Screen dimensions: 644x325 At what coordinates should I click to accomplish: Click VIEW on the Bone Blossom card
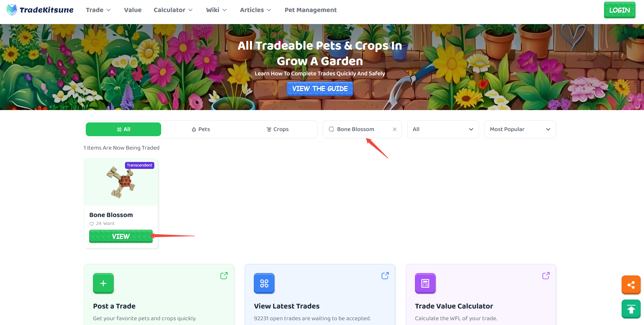point(121,236)
